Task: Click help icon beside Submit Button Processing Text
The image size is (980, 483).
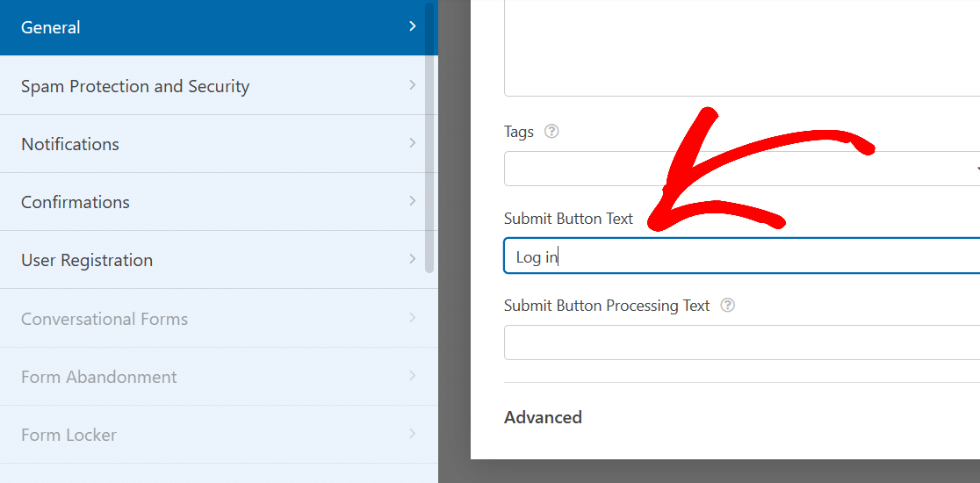Action: tap(727, 306)
